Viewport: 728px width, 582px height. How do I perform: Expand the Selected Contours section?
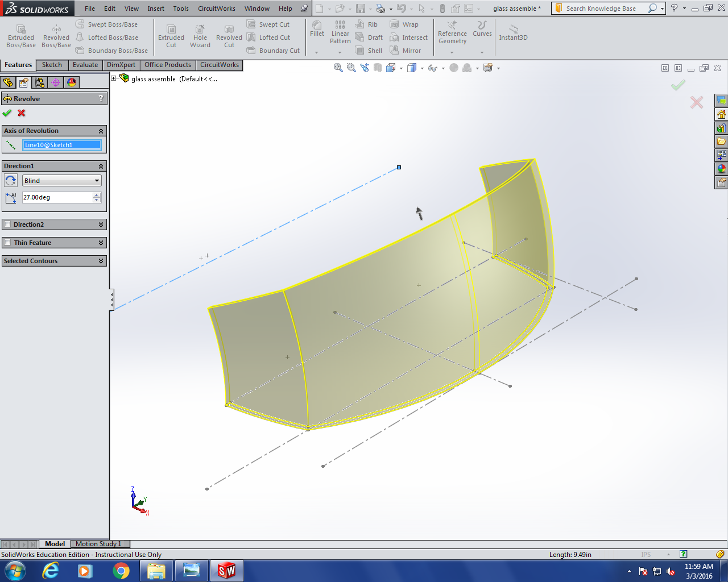click(x=101, y=261)
